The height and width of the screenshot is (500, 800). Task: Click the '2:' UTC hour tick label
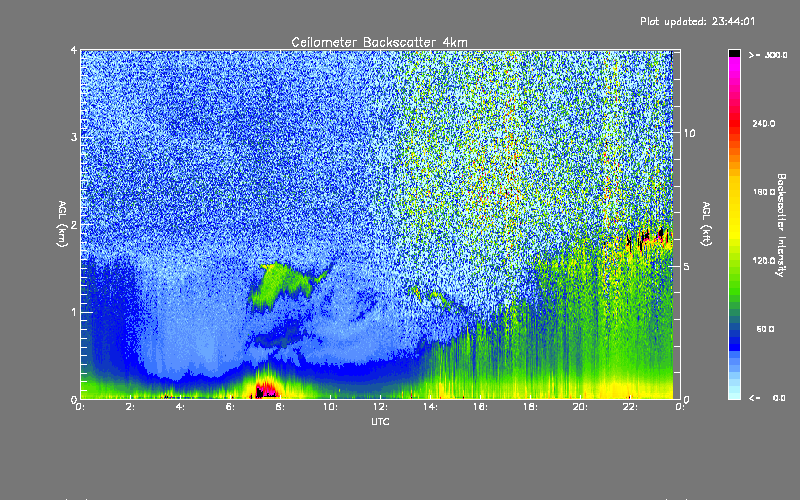(131, 407)
